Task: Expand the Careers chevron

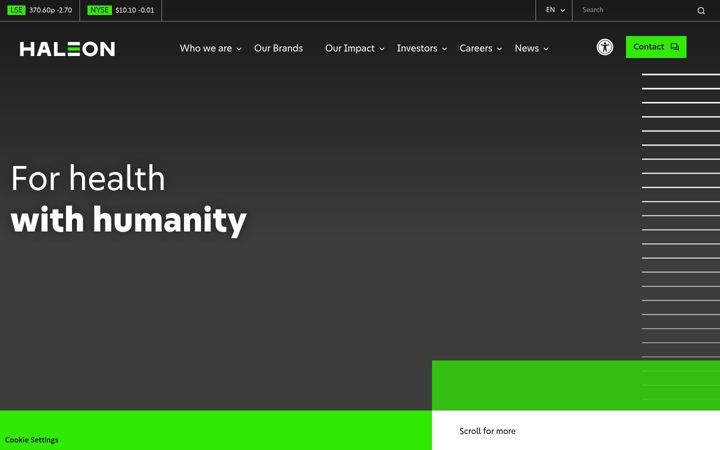Action: pos(499,49)
